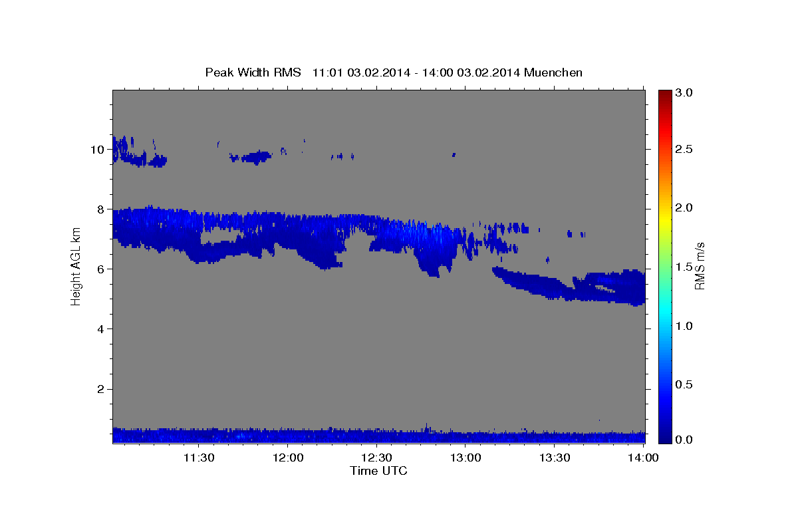Click the '12:30' time tick label
This screenshot has height=532, width=798.
(376, 458)
